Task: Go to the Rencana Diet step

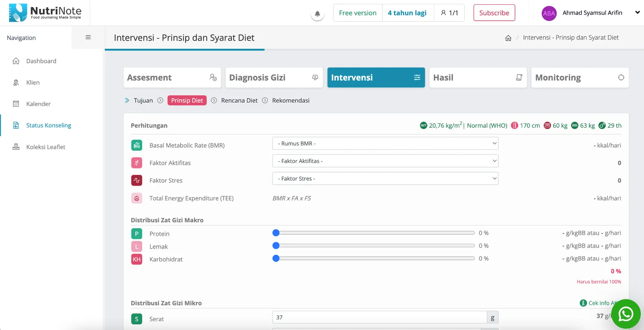Action: [239, 100]
